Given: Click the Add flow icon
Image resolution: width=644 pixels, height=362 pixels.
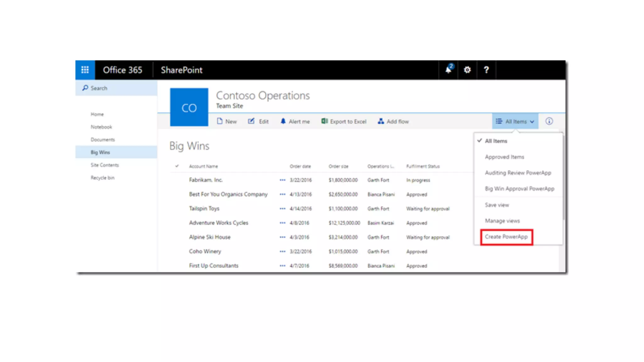Looking at the screenshot, I should (381, 121).
